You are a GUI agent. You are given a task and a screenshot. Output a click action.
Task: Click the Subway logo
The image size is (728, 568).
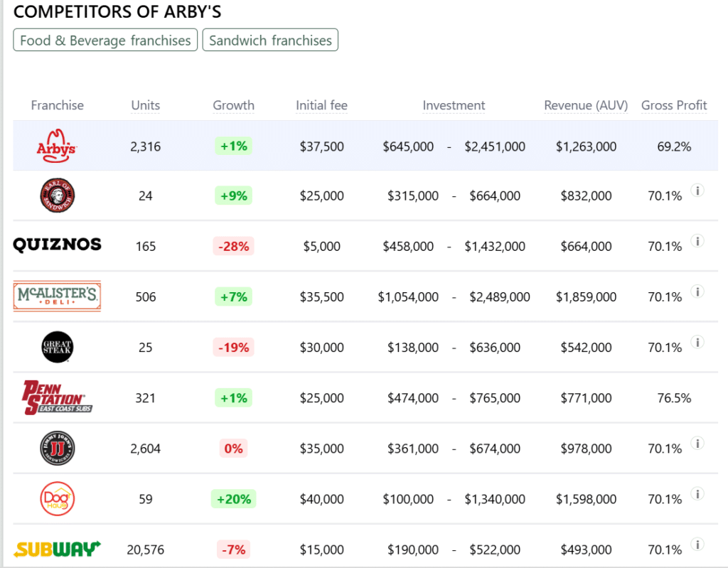57,549
